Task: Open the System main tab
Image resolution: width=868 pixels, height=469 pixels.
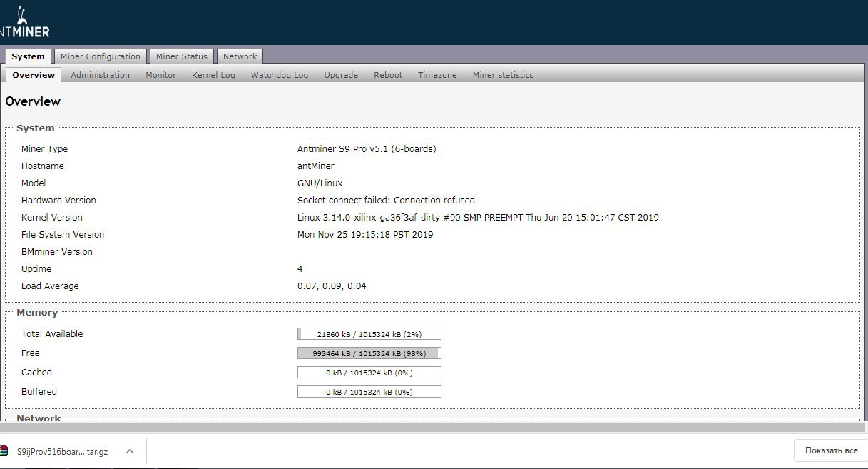Action: (28, 56)
